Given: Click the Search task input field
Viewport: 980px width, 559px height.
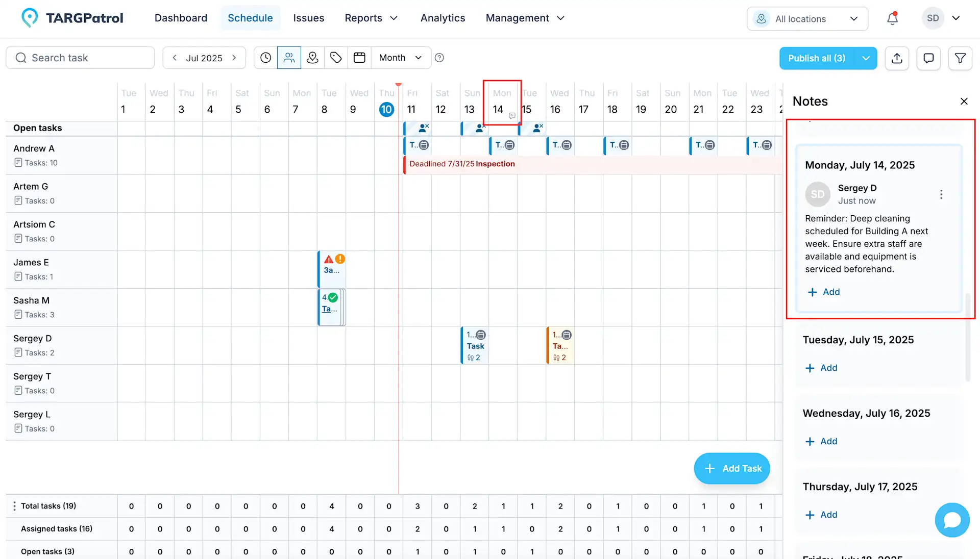Looking at the screenshot, I should 81,58.
